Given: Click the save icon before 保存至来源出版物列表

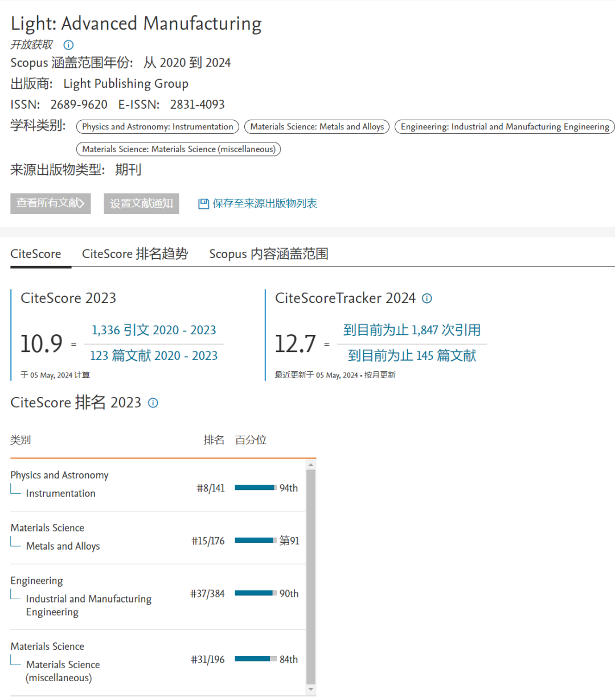Looking at the screenshot, I should (203, 204).
